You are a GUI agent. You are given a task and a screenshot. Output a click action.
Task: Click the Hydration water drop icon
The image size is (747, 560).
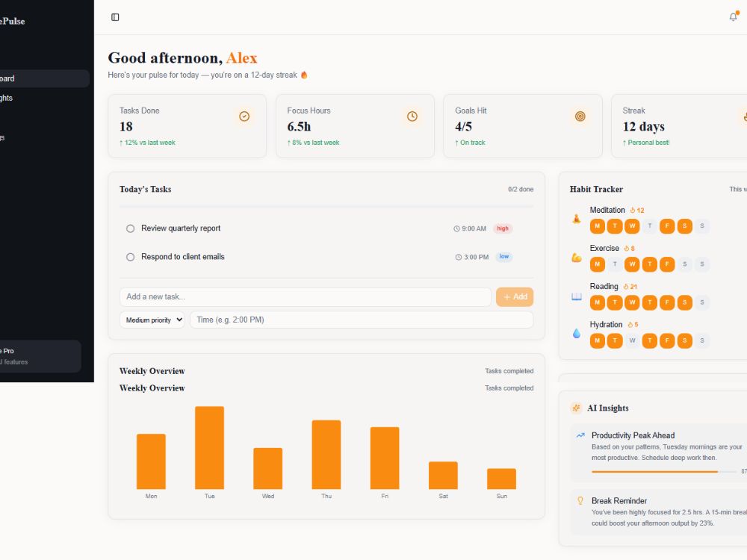[577, 333]
